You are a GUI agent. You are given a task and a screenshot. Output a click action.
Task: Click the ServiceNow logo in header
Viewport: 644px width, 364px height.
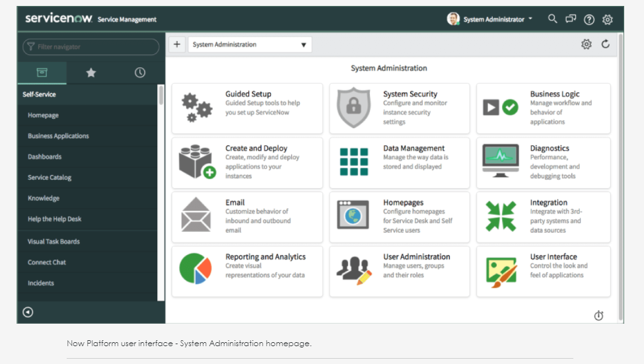point(59,18)
